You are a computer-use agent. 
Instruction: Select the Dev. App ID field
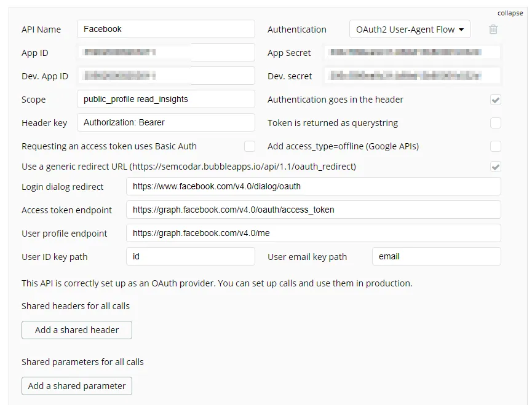pos(165,76)
